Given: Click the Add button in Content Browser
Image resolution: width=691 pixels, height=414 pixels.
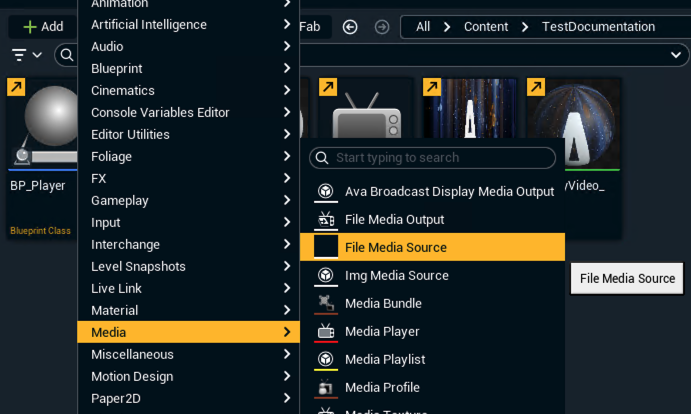Looking at the screenshot, I should 43,27.
